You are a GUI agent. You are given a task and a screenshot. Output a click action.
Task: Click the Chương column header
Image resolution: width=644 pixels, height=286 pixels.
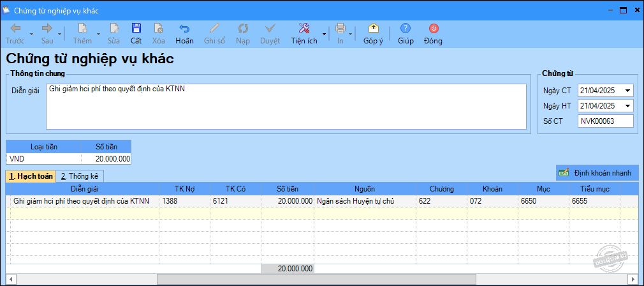point(441,189)
